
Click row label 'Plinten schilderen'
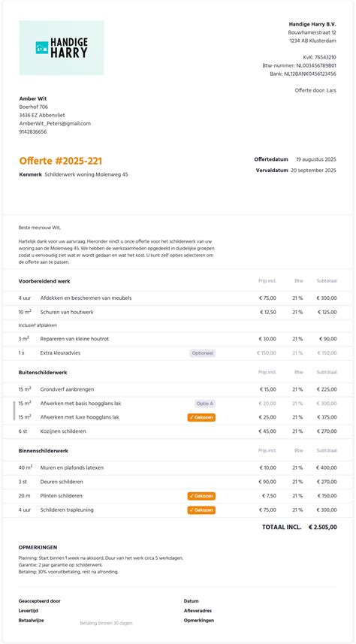[61, 496]
